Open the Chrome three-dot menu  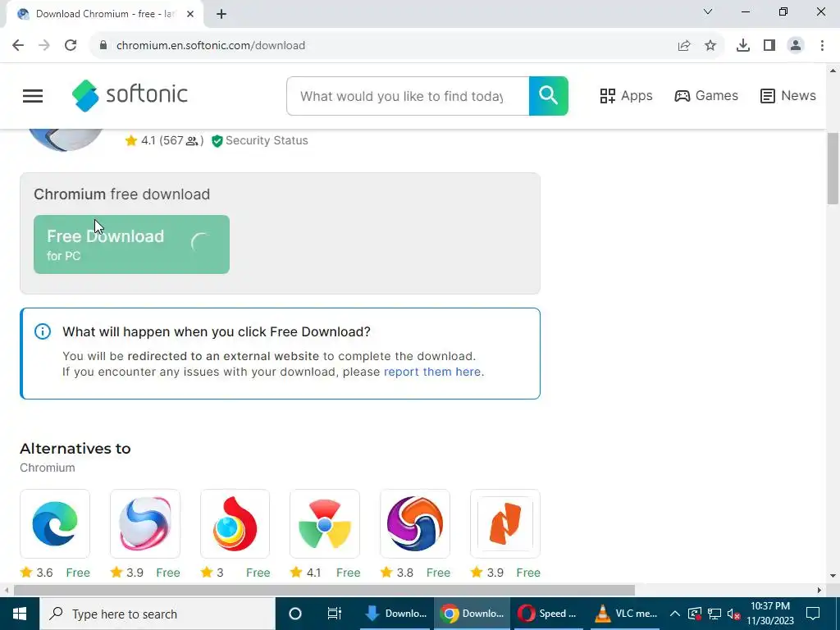pos(822,46)
